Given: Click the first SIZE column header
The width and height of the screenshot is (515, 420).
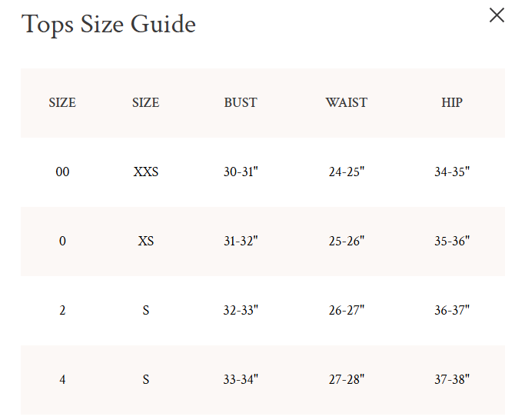Looking at the screenshot, I should (x=62, y=102).
